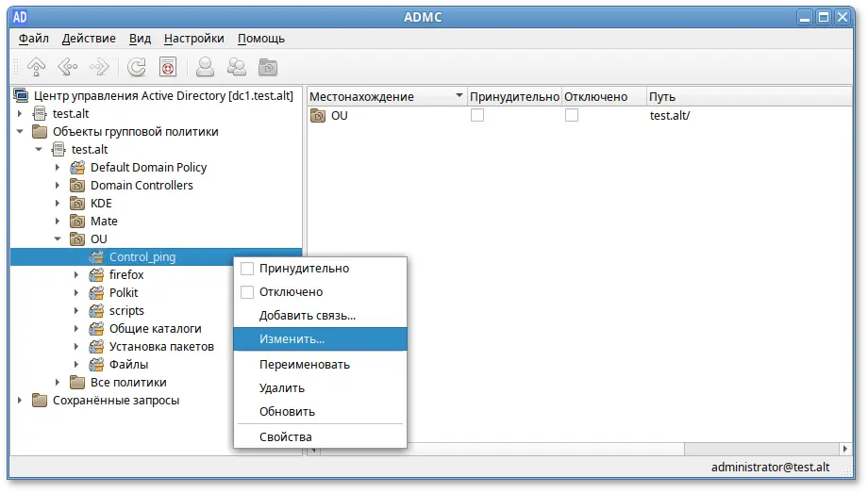Click the create group toolbar icon

pyautogui.click(x=236, y=67)
